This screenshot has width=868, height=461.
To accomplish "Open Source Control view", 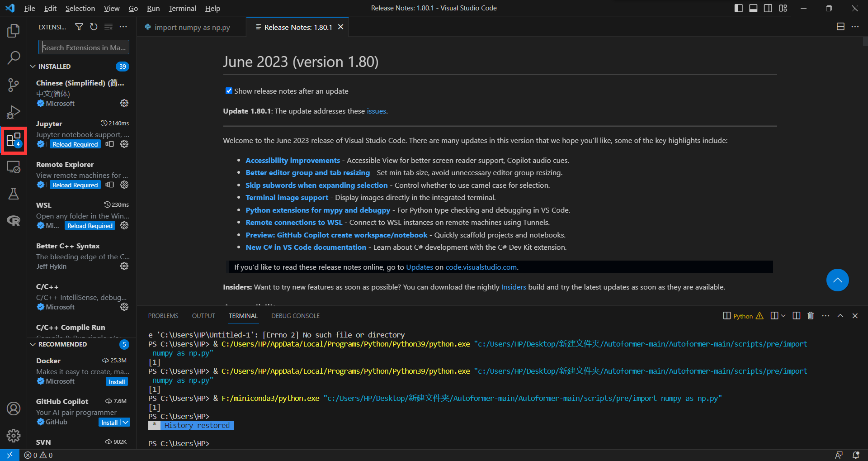I will pyautogui.click(x=14, y=85).
